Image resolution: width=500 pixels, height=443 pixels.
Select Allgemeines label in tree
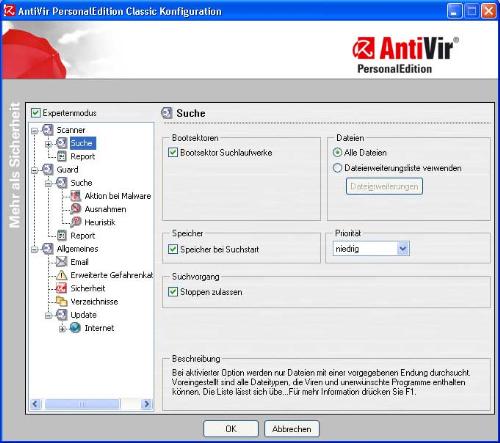(x=77, y=249)
